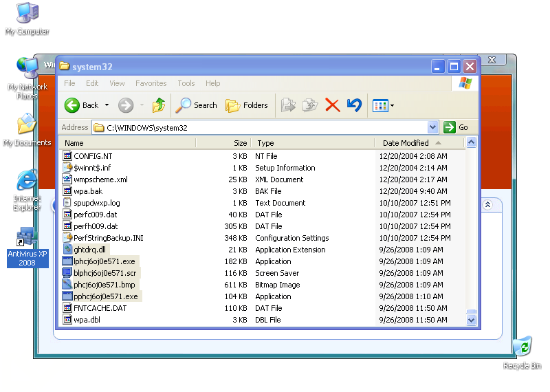Open the Favorites menu
This screenshot has height=392, width=550.
pos(151,83)
